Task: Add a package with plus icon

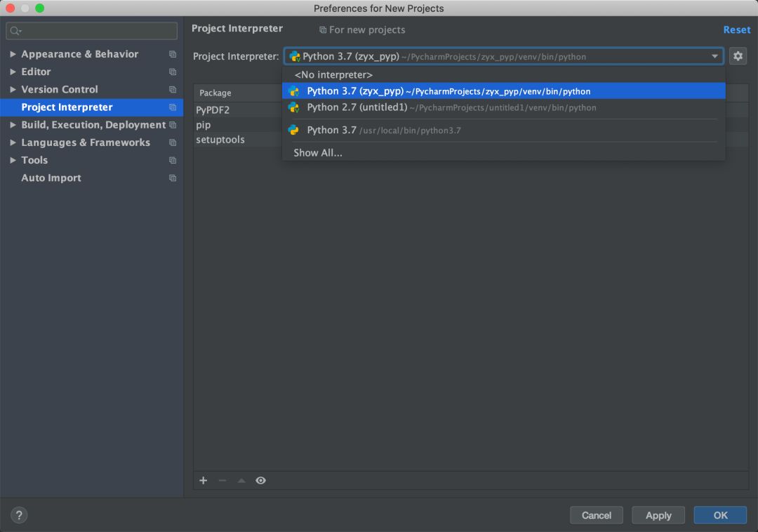Action: tap(203, 480)
